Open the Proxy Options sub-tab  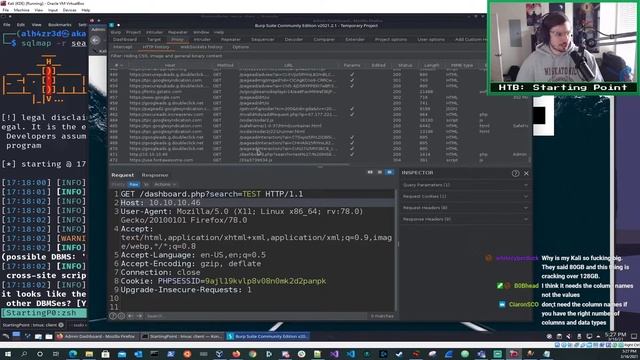point(240,47)
